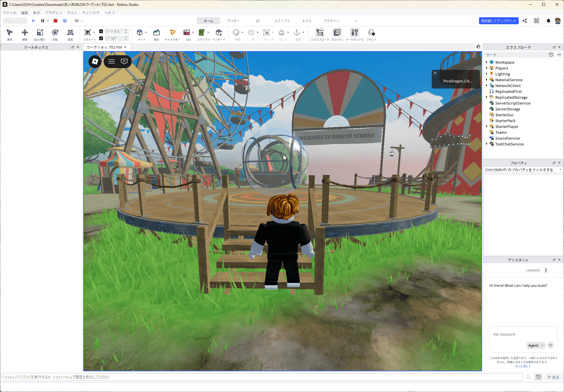Click the Roblox logo menu in viewport
Viewport: 564px width, 392px height.
click(x=95, y=61)
